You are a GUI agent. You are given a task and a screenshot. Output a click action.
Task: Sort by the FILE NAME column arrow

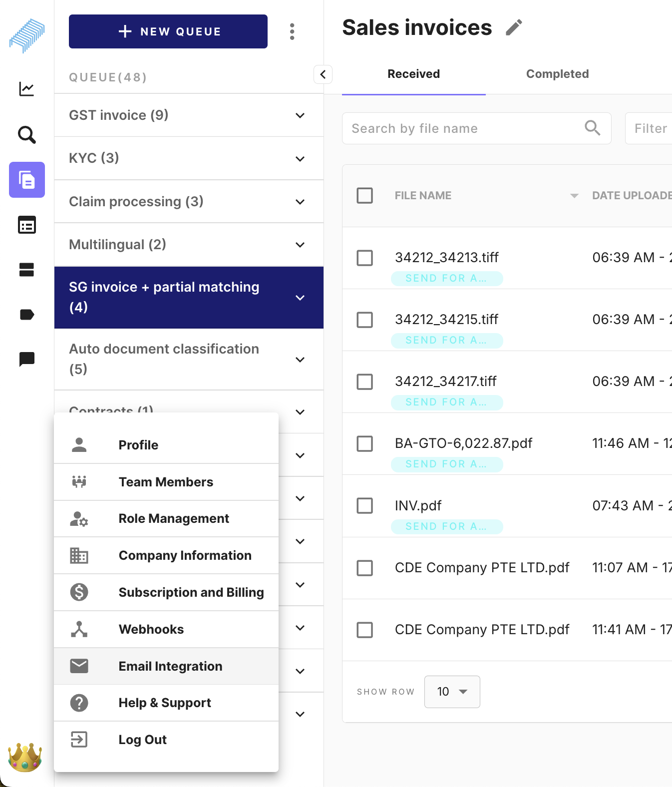(574, 196)
